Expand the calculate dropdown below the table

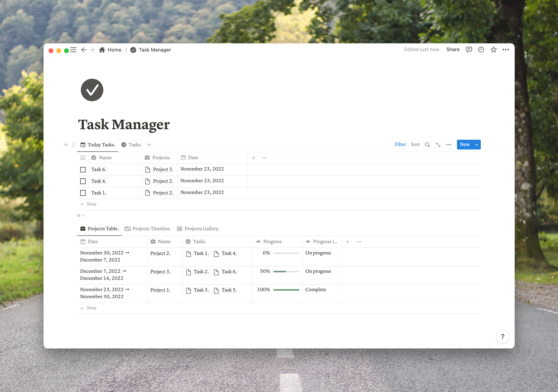pos(81,215)
